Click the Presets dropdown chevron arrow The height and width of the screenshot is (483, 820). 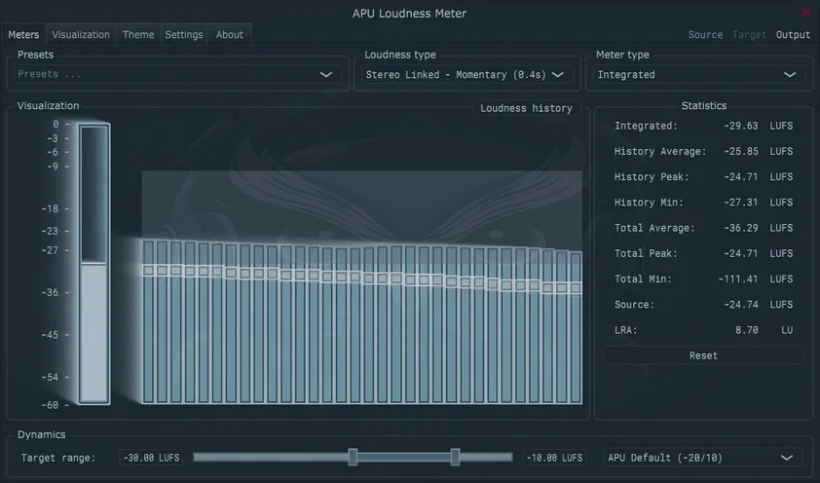point(326,74)
